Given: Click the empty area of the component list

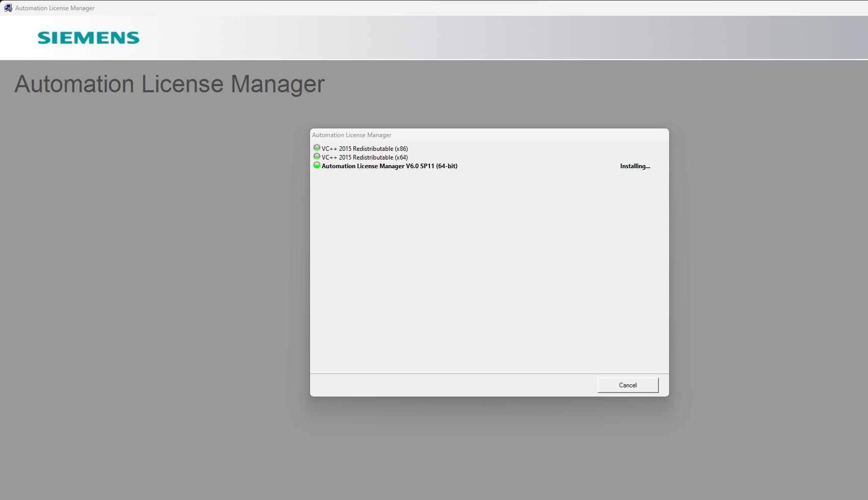Looking at the screenshot, I should point(489,270).
